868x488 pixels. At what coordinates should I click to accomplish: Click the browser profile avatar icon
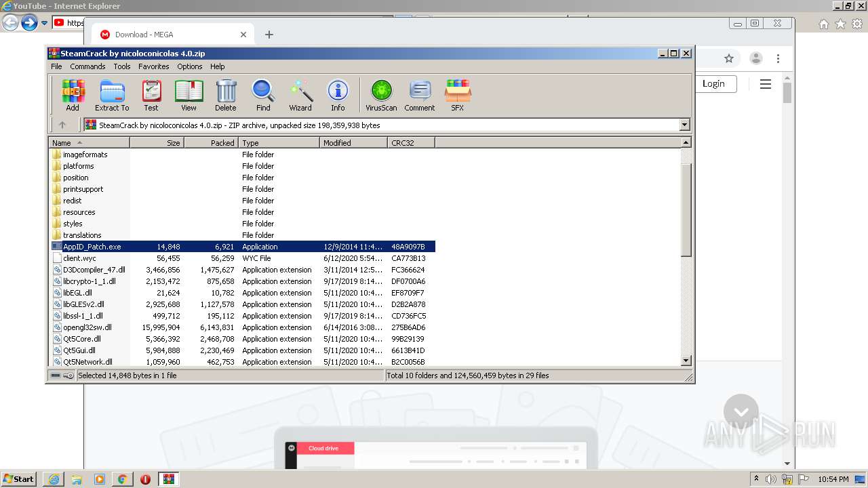pyautogui.click(x=756, y=58)
